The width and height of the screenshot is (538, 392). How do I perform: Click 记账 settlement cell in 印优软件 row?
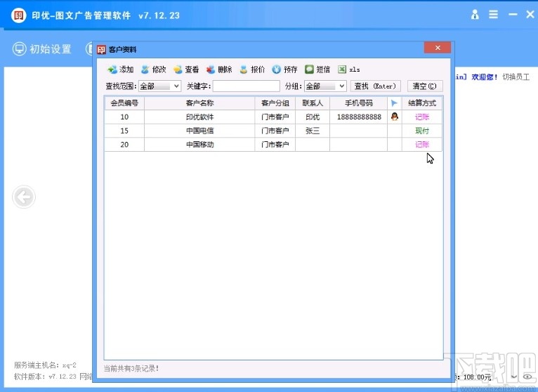point(422,117)
